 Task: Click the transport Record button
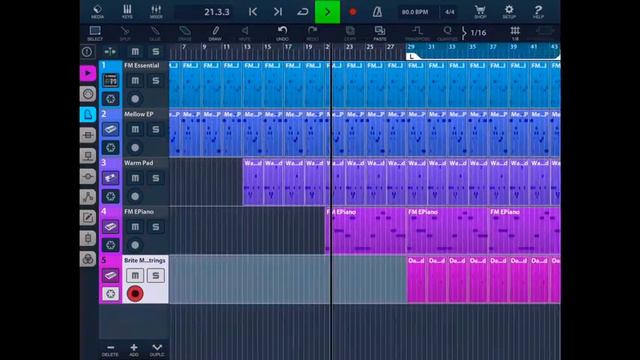[x=353, y=12]
